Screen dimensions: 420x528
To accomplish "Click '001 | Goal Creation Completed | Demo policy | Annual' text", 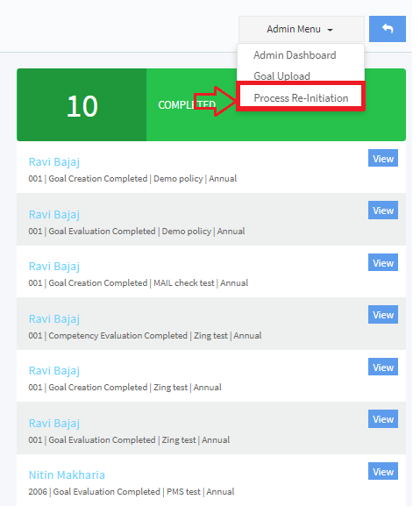I will click(x=132, y=178).
